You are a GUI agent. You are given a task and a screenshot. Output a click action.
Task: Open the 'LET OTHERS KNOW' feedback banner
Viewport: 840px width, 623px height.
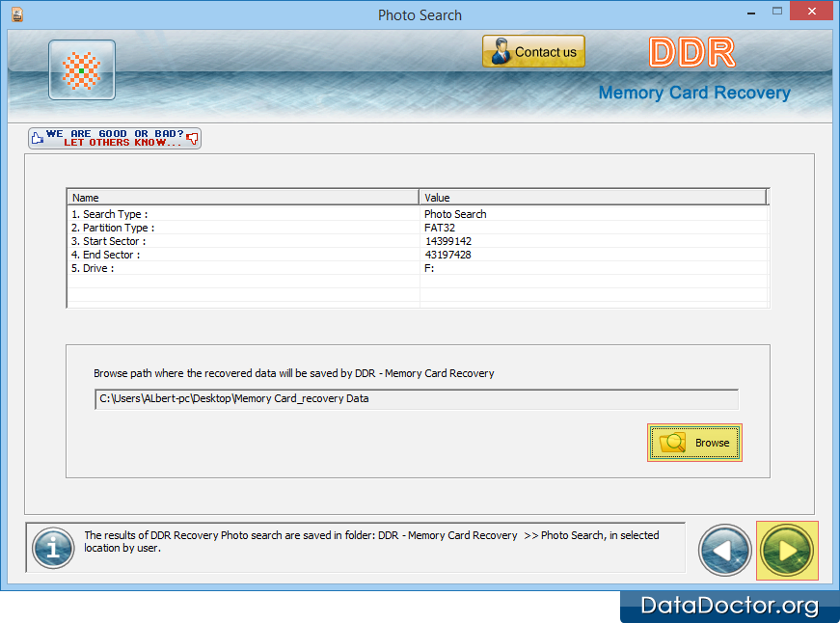tap(114, 137)
